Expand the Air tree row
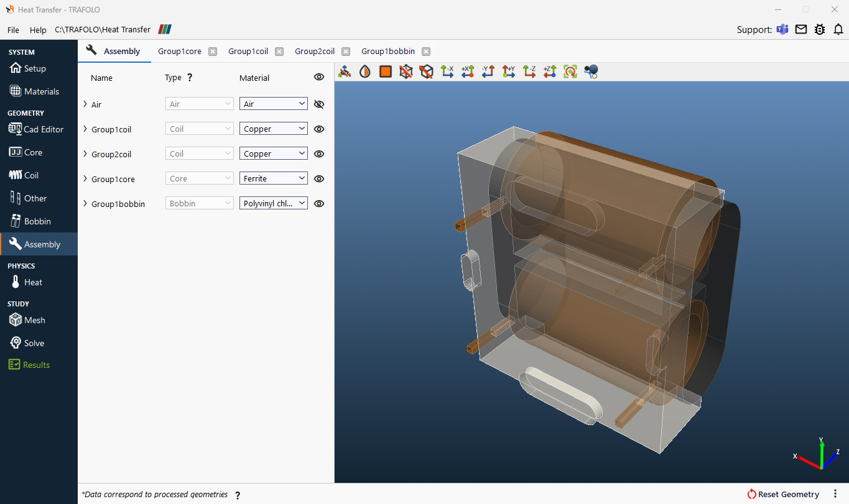This screenshot has width=849, height=504. coord(85,104)
